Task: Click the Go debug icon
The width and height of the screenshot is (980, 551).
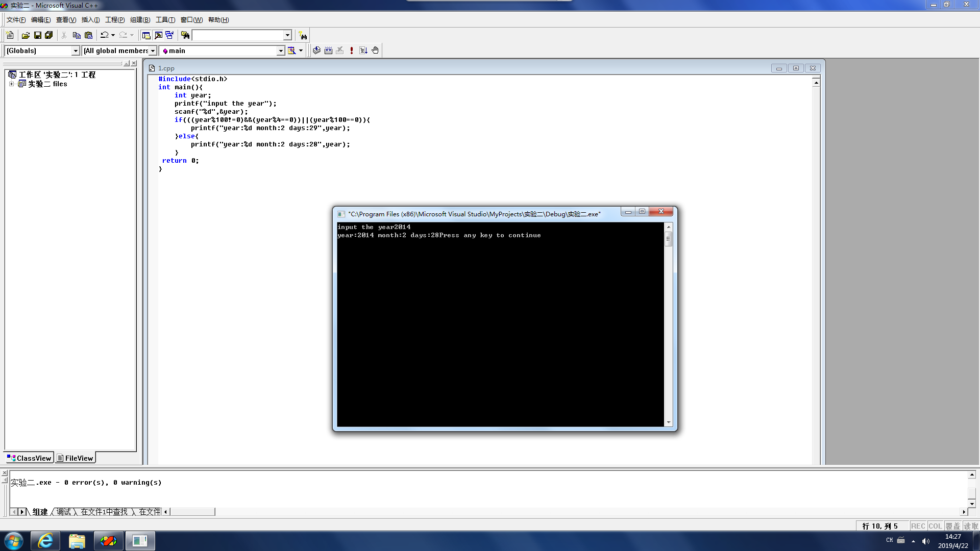Action: (363, 51)
